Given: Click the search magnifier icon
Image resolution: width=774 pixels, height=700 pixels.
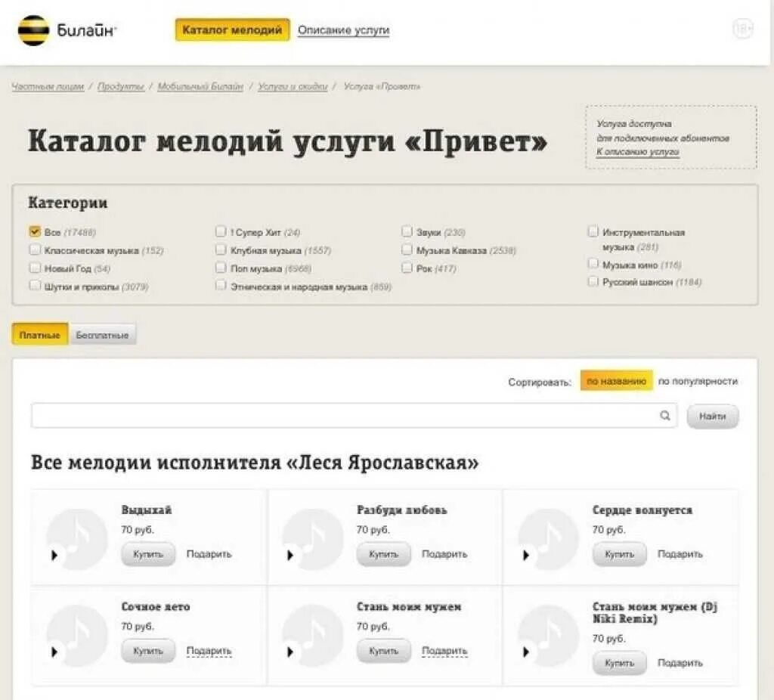Looking at the screenshot, I should click(665, 416).
